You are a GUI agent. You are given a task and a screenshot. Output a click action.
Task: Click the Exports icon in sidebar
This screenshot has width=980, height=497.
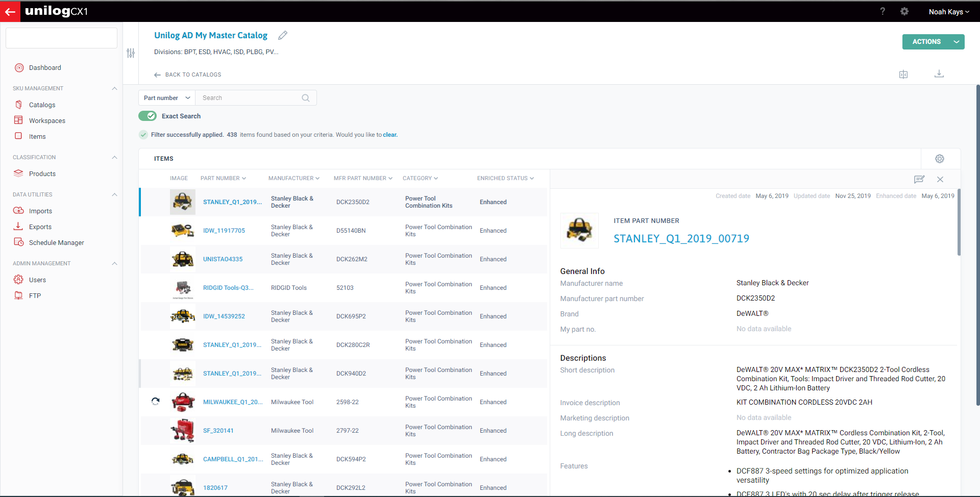pos(18,226)
